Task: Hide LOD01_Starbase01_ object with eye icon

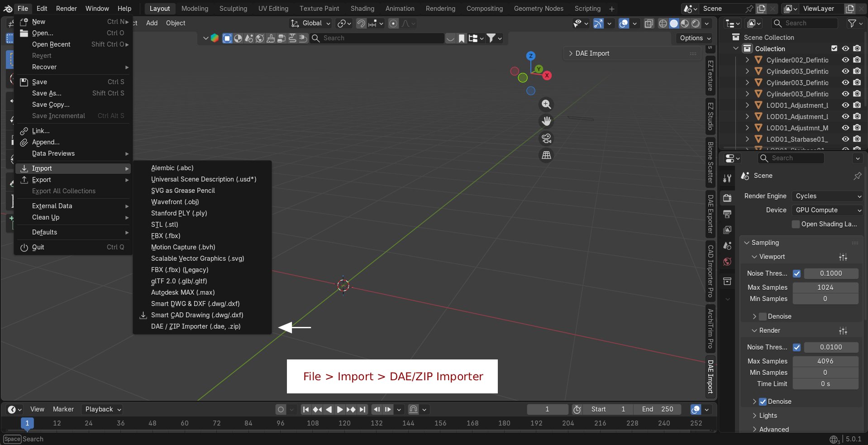Action: click(x=845, y=139)
